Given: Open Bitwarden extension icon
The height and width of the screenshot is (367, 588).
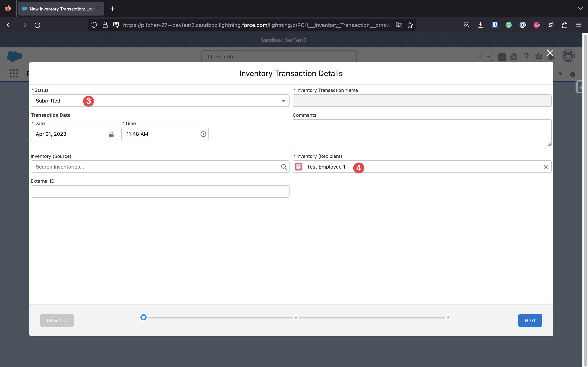Looking at the screenshot, I should (494, 25).
